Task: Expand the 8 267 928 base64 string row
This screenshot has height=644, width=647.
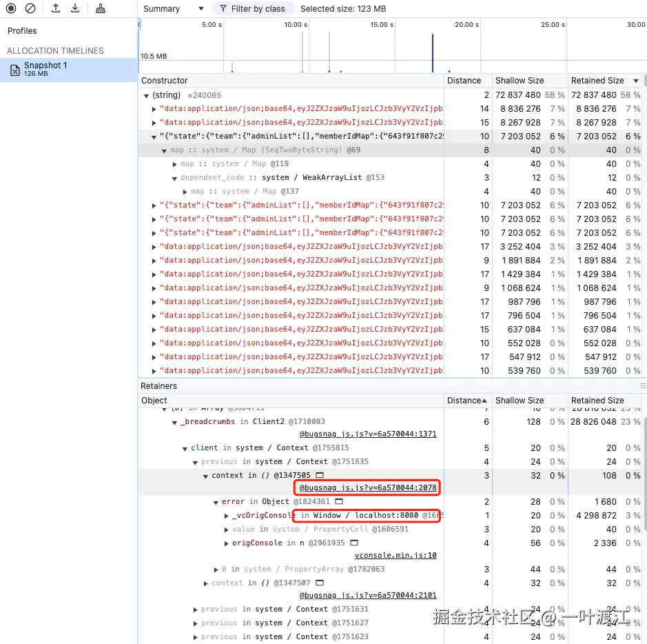Action: tap(154, 123)
